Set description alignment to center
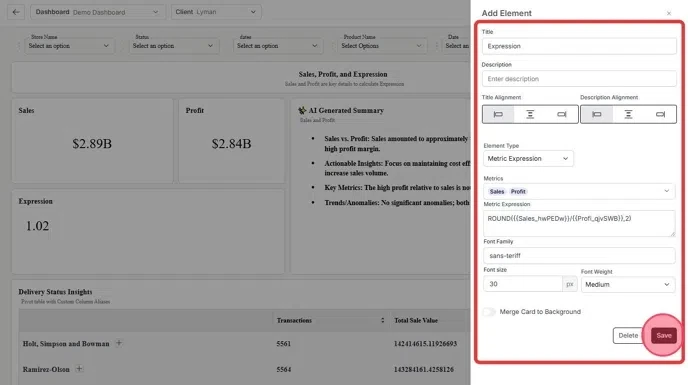 pyautogui.click(x=628, y=115)
